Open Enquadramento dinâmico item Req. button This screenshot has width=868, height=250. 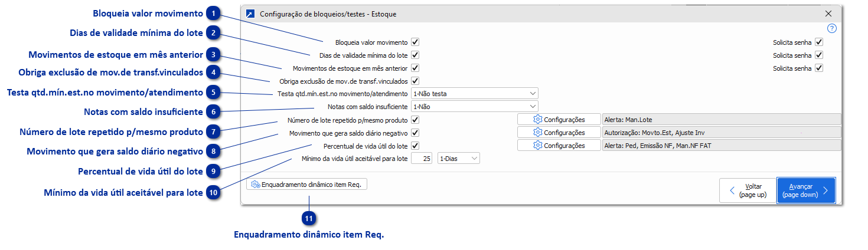point(307,185)
